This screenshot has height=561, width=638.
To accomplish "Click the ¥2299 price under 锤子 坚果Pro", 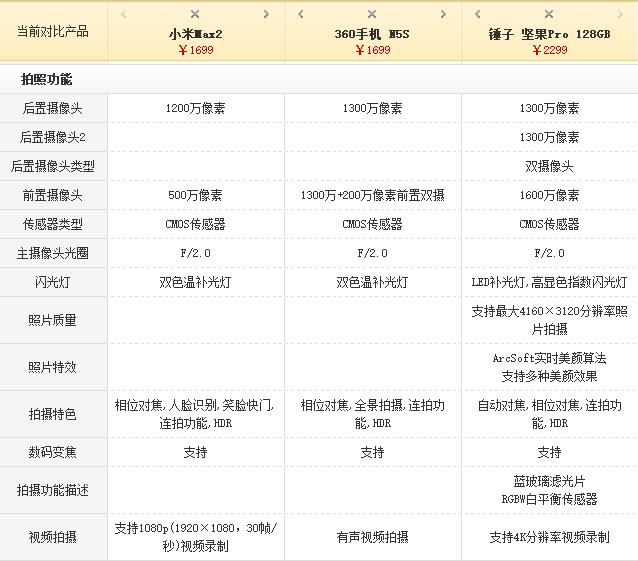I will tap(550, 50).
